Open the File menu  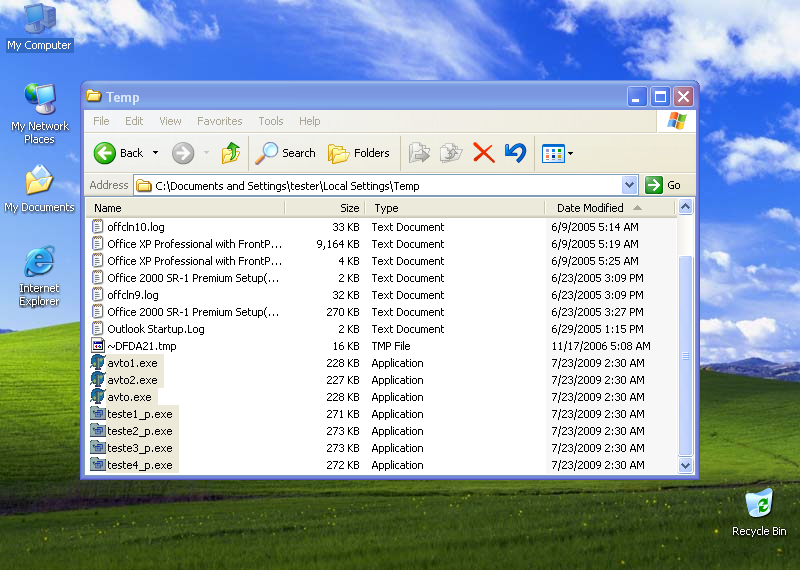tap(101, 121)
